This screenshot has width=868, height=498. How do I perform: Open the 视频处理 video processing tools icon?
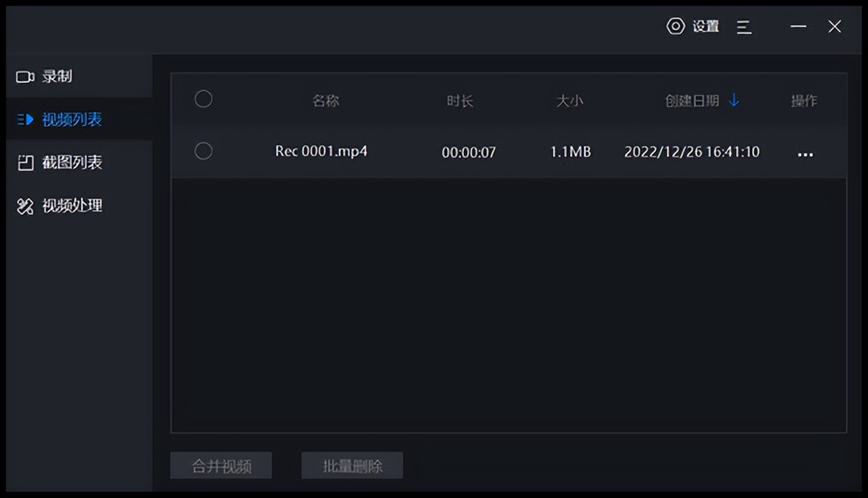tap(24, 206)
